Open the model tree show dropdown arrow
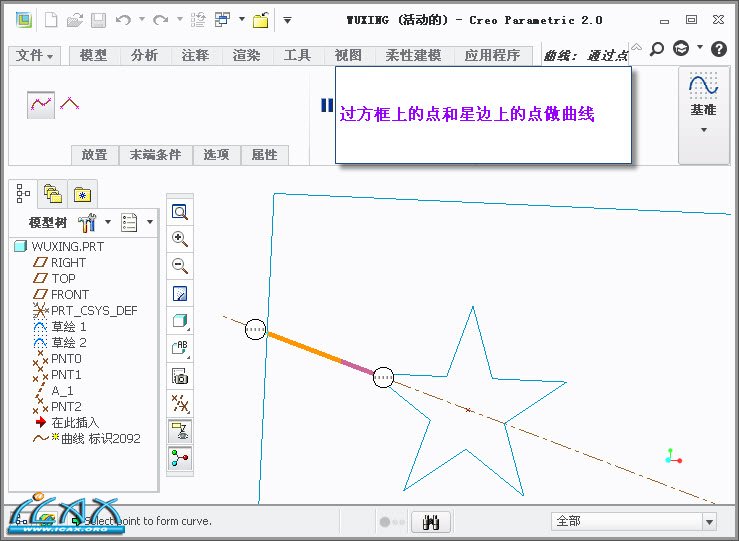This screenshot has width=739, height=541. (150, 221)
